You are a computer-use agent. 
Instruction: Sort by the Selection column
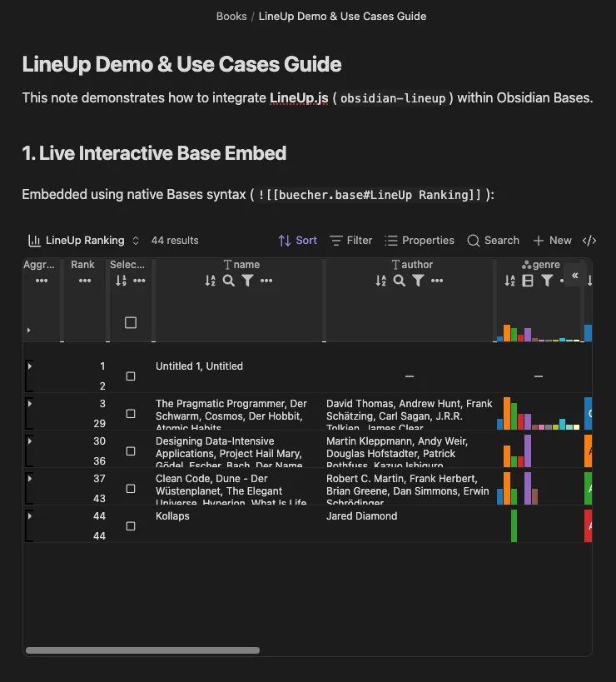point(121,281)
